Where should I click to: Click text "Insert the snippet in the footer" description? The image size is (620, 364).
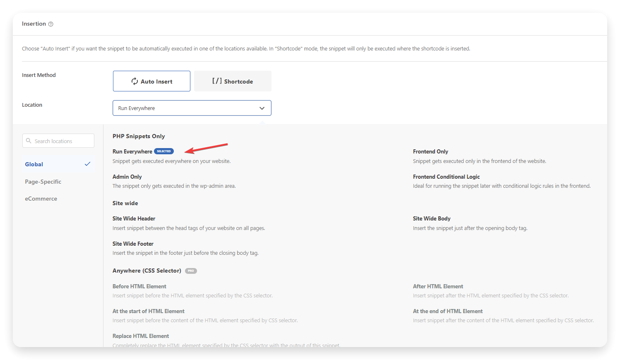coord(185,253)
